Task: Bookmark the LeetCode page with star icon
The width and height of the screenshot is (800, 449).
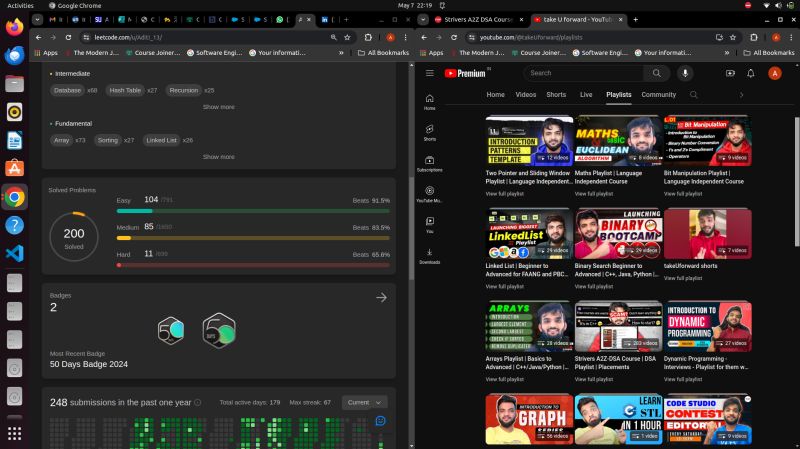Action: click(x=346, y=37)
